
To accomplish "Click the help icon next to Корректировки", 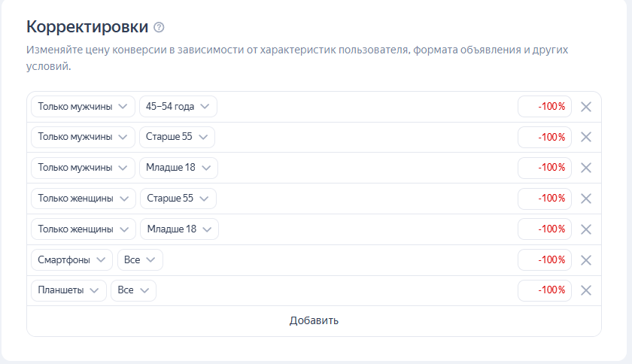I will pos(159,27).
